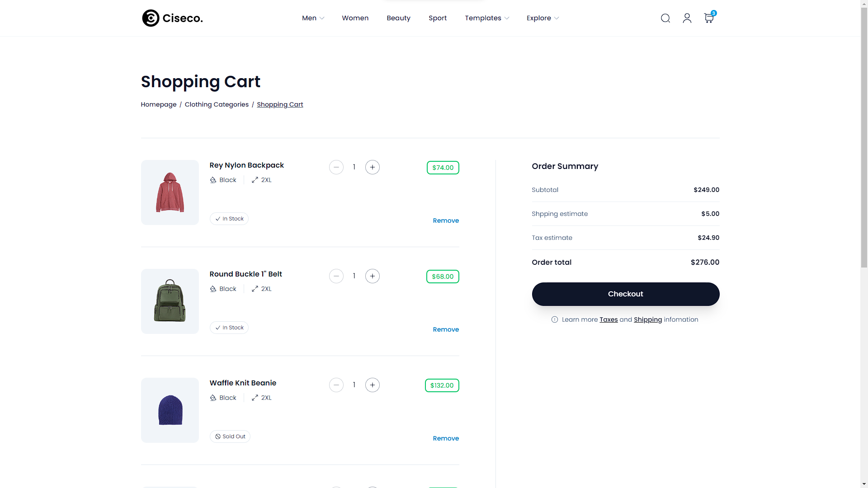This screenshot has height=488, width=868.
Task: Decrease Rey Nylon Backpack quantity
Action: pos(336,167)
